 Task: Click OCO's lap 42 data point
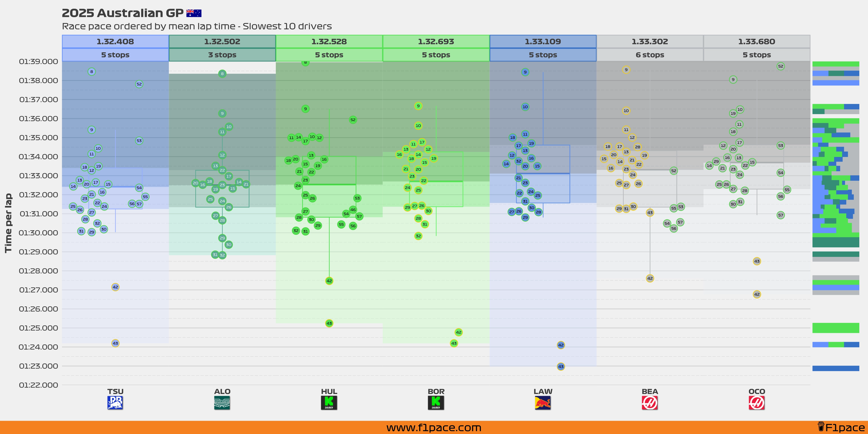click(757, 294)
